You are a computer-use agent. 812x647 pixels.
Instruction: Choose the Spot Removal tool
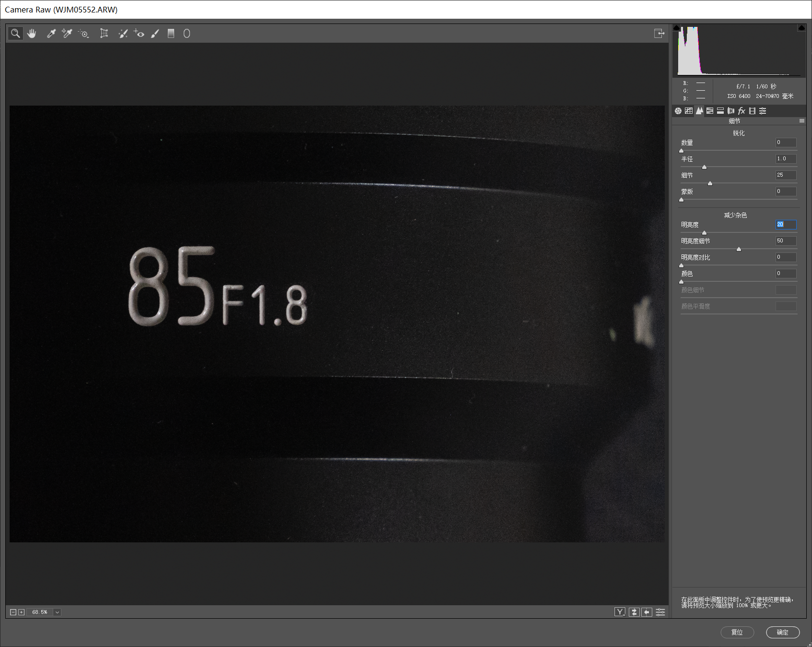tap(123, 33)
